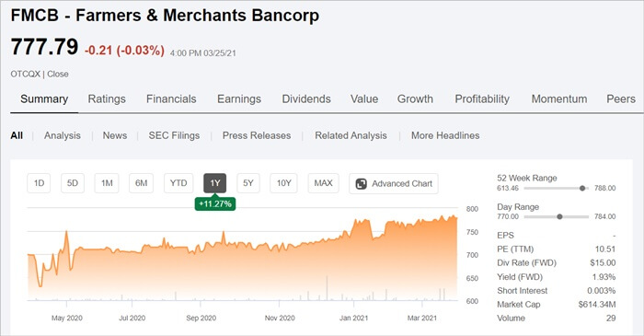Click the Short Interest value 0.003%
644x336 pixels.
(602, 291)
